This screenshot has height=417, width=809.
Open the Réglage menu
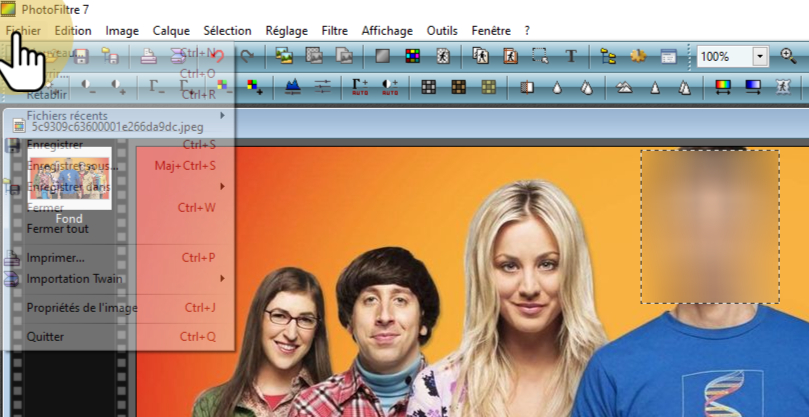(286, 30)
